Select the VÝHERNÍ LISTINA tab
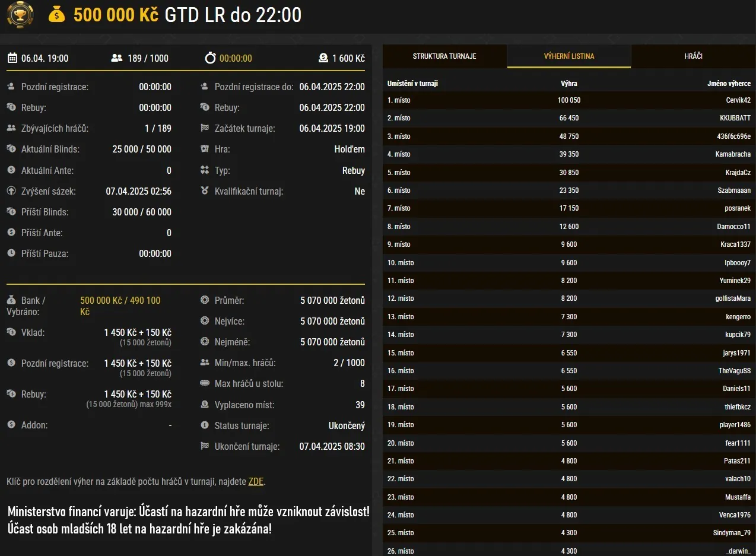Screen dimensions: 756x556 click(x=568, y=56)
